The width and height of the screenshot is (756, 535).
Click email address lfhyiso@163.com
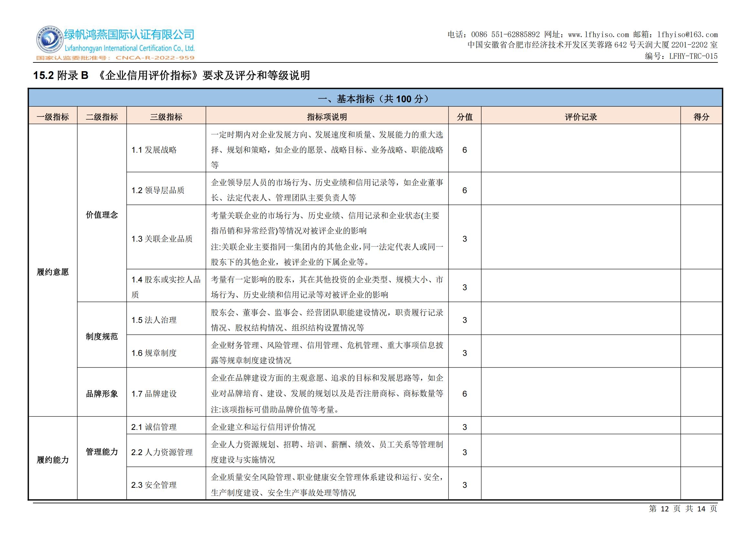pos(687,35)
